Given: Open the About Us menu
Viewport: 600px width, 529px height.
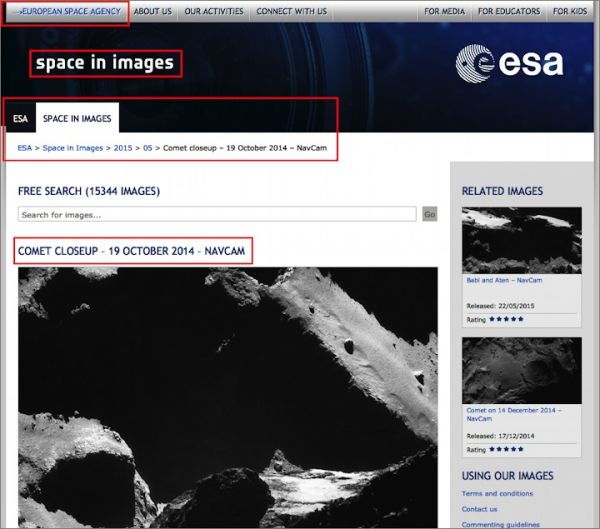Looking at the screenshot, I should click(x=152, y=12).
